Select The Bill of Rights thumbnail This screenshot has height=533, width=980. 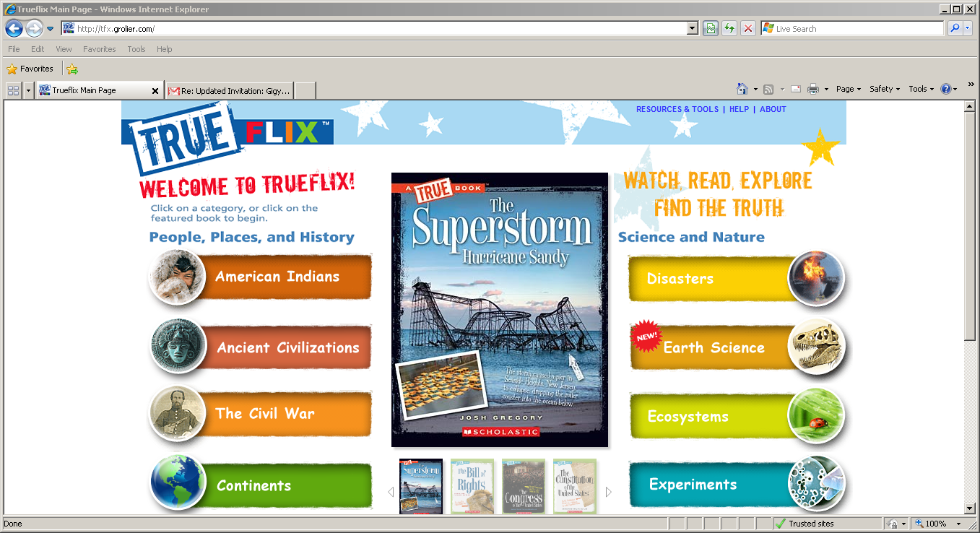[x=472, y=486]
